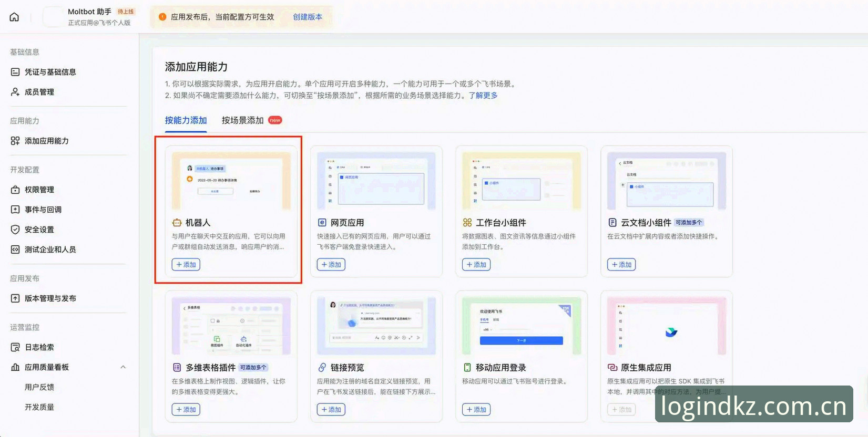Click the 权限管理 lock icon
The height and width of the screenshot is (437, 868).
tap(15, 190)
